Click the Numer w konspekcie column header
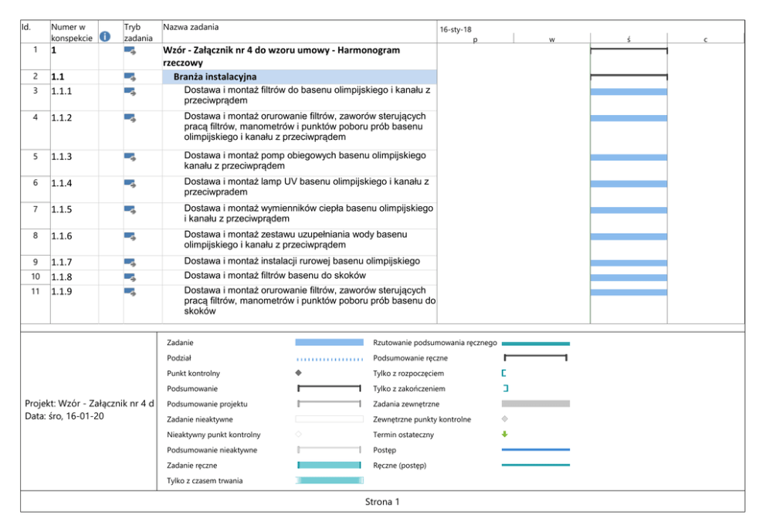Screen dimensions: 766x532 click(x=73, y=32)
